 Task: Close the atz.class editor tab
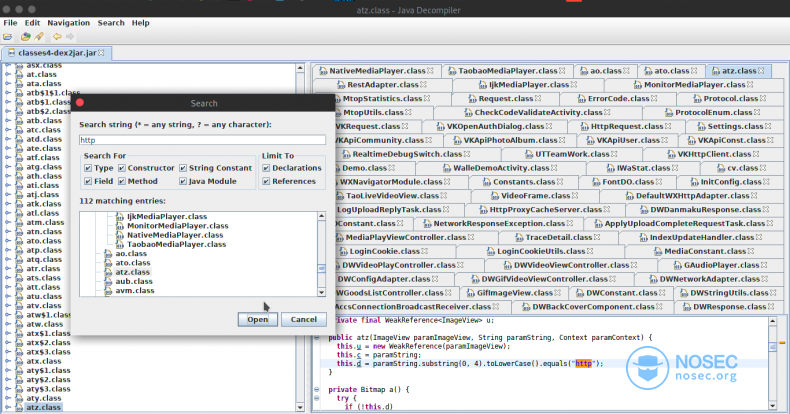(761, 71)
